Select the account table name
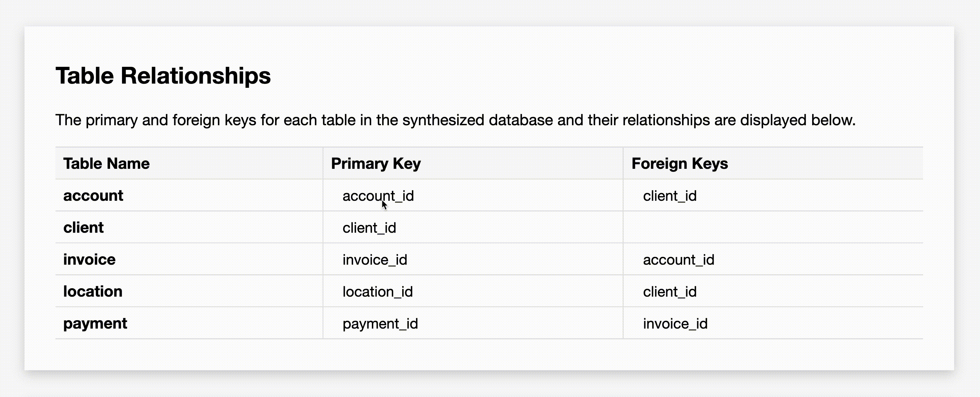 [93, 196]
